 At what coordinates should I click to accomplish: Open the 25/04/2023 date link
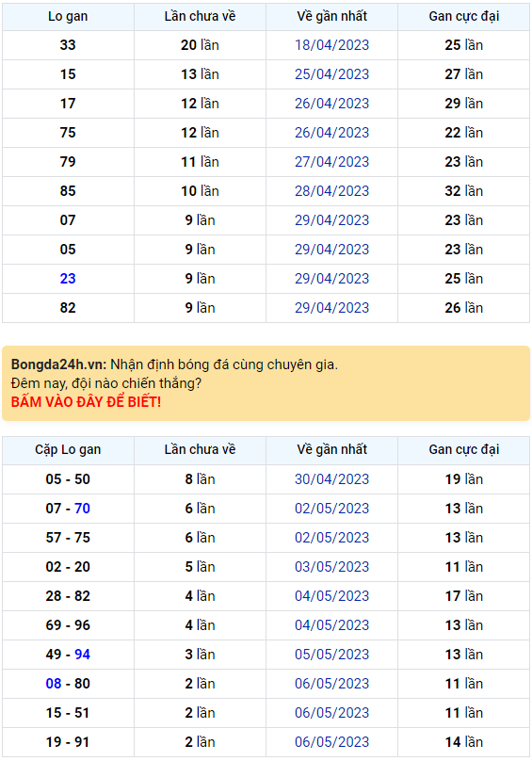[331, 74]
